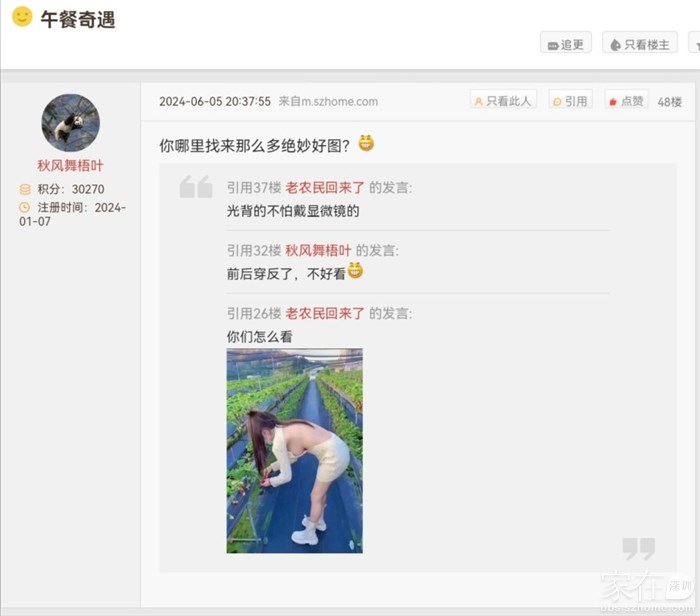Open 老农民回来了 link in the 26楼 quote

point(325,313)
